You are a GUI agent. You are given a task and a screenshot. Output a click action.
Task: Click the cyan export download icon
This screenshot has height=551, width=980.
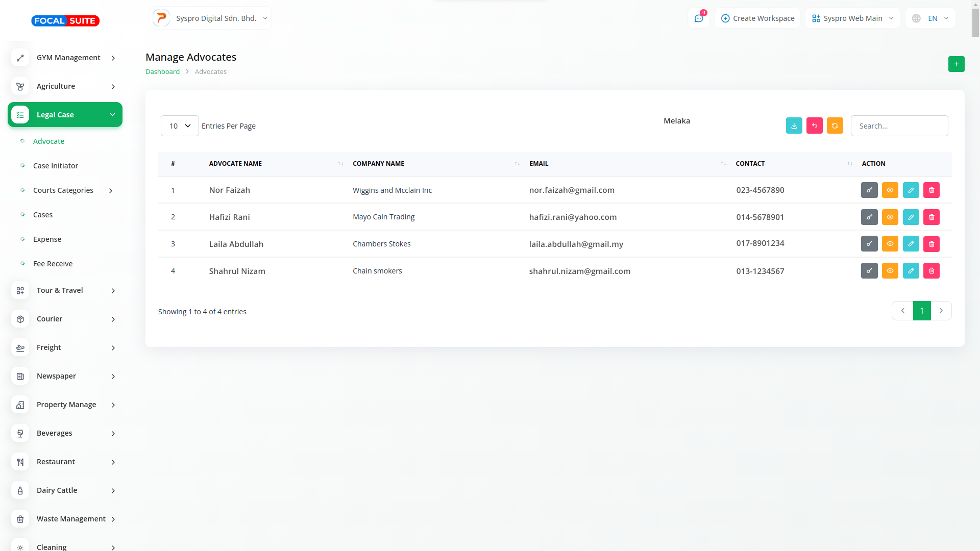pyautogui.click(x=794, y=126)
